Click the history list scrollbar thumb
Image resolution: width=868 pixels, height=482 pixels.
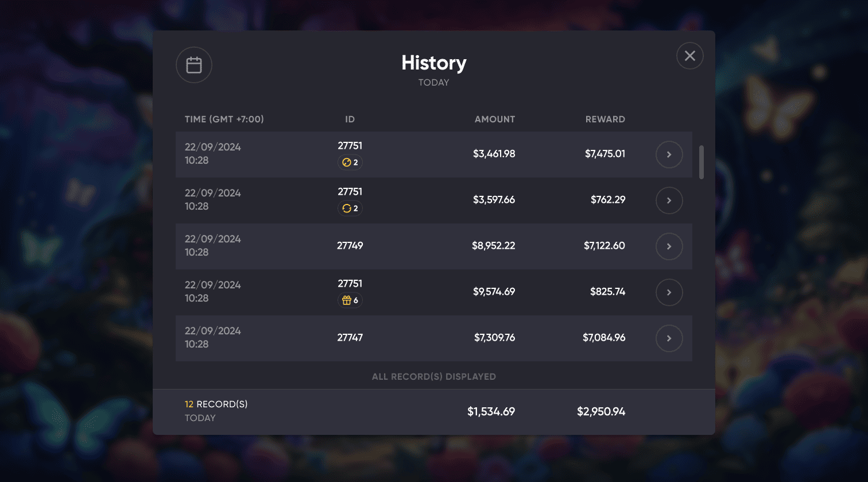point(702,162)
